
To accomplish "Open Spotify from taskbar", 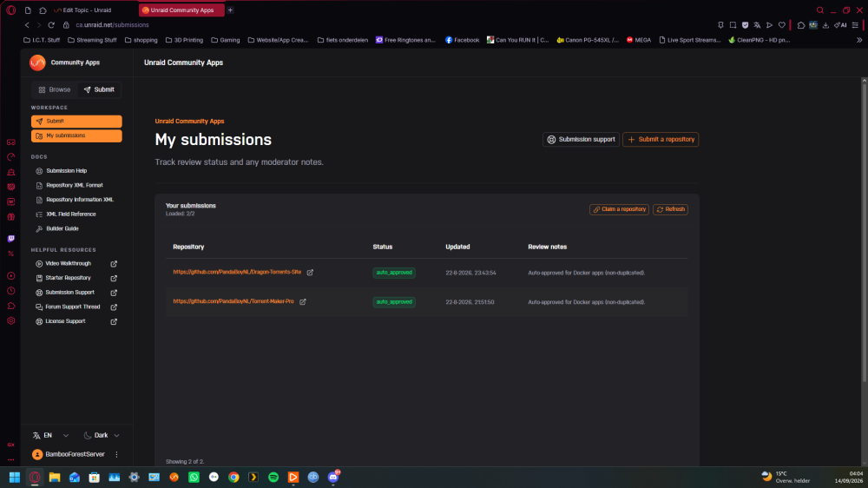I will coord(273,477).
